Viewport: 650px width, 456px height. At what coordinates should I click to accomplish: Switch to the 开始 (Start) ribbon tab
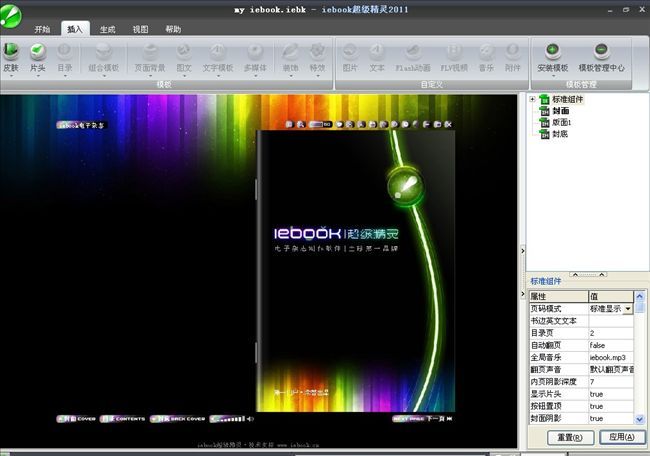point(42,29)
